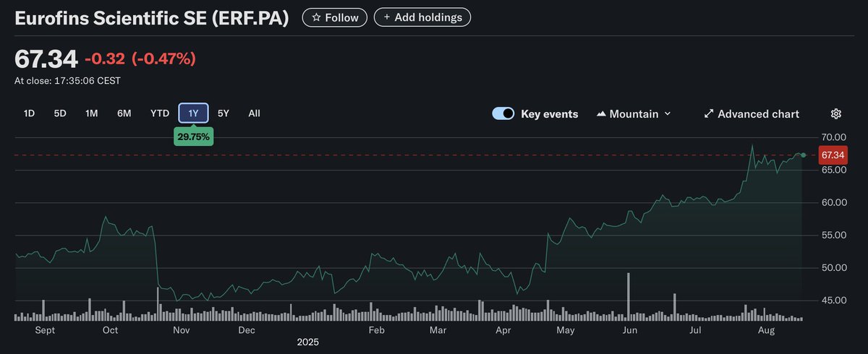Open chart settings gear icon
Image resolution: width=868 pixels, height=354 pixels.
pos(836,113)
